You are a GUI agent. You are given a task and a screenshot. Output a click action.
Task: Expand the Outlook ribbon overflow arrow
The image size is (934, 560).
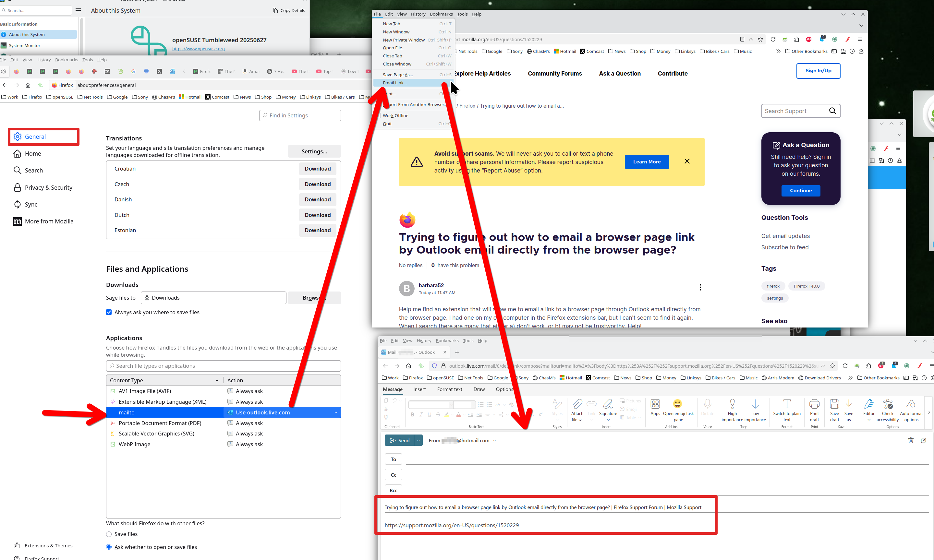[x=929, y=412]
